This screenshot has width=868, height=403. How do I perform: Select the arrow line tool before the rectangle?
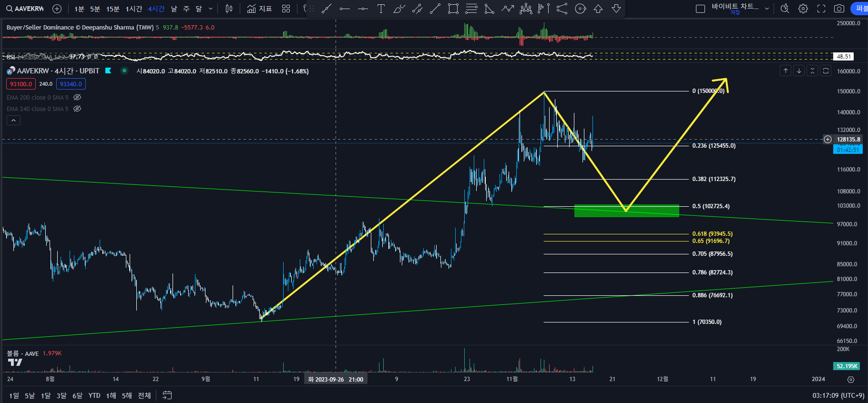pos(435,9)
